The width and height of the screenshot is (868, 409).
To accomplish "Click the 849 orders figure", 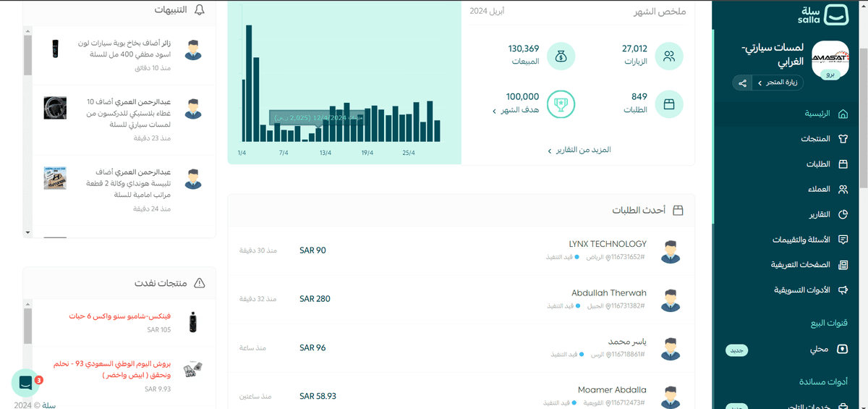I will (639, 96).
